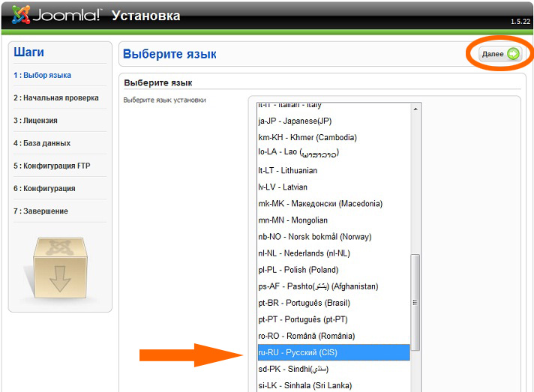Click the green arrow on Далее button
Image resolution: width=534 pixels, height=392 pixels.
tap(513, 54)
